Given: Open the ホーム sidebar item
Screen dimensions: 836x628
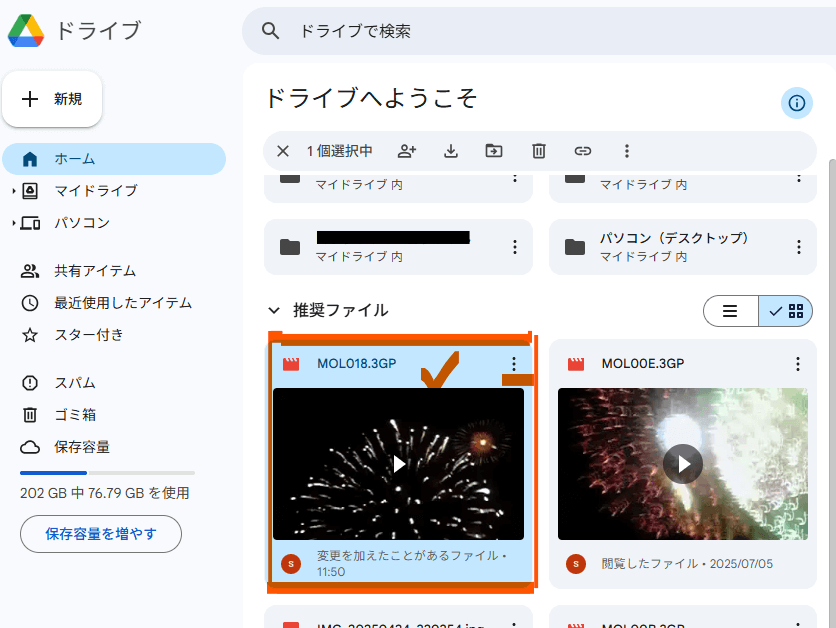Looking at the screenshot, I should [114, 159].
